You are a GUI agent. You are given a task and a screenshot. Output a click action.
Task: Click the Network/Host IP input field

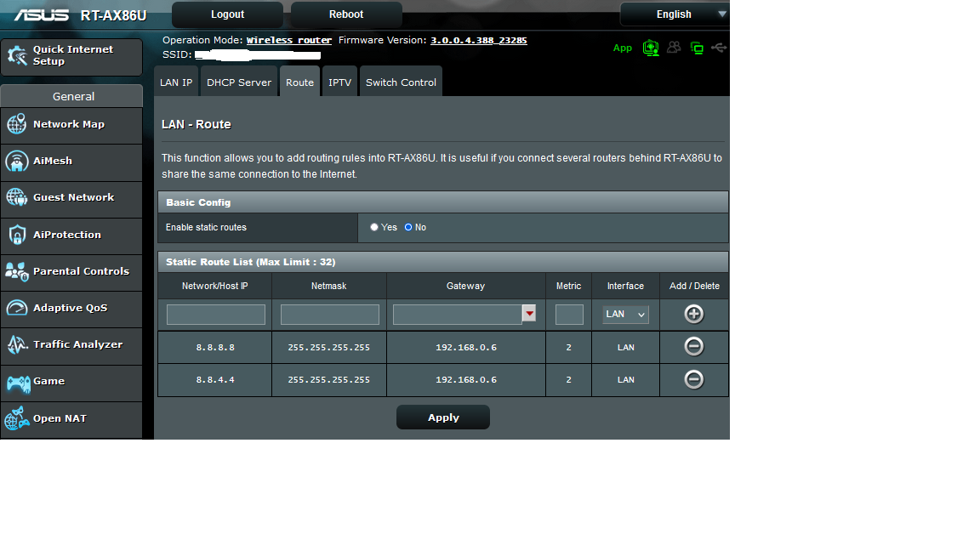pyautogui.click(x=216, y=315)
